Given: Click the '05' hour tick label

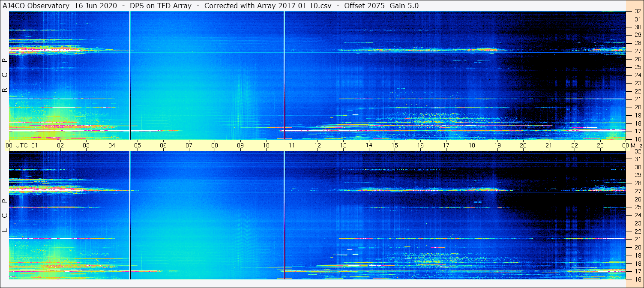Looking at the screenshot, I should point(138,145).
